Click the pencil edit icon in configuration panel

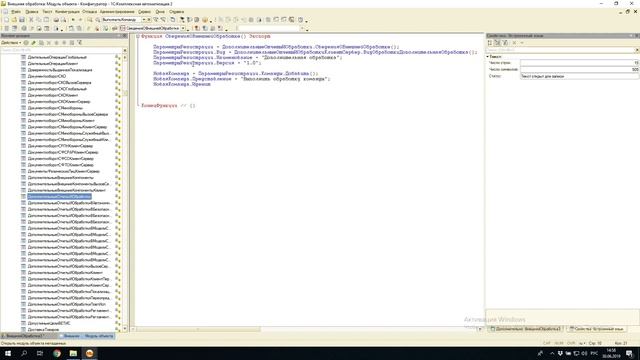click(33, 42)
